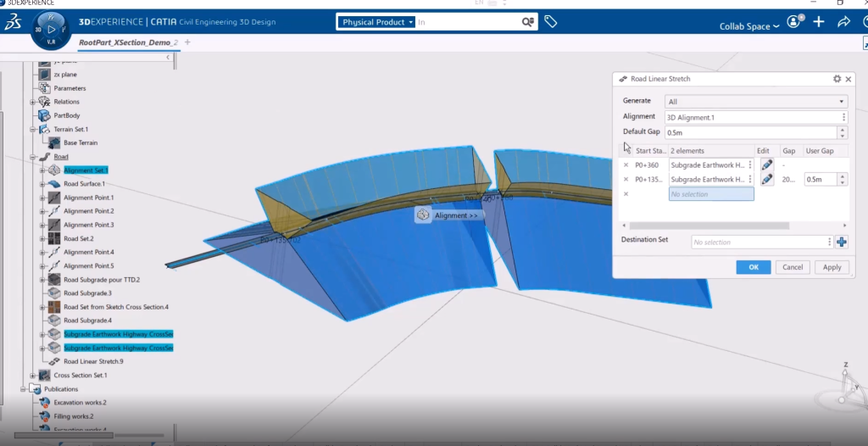
Task: Click the dialog table horizontal scrollbar
Action: coord(709,226)
